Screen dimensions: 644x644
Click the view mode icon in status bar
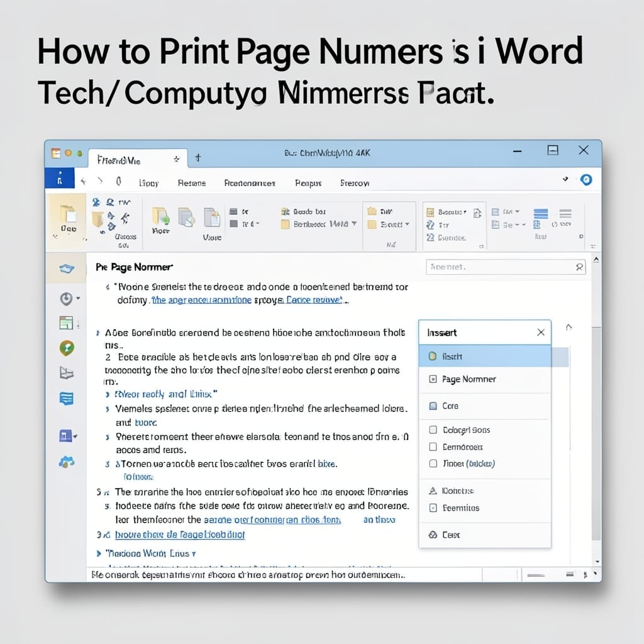click(x=570, y=574)
